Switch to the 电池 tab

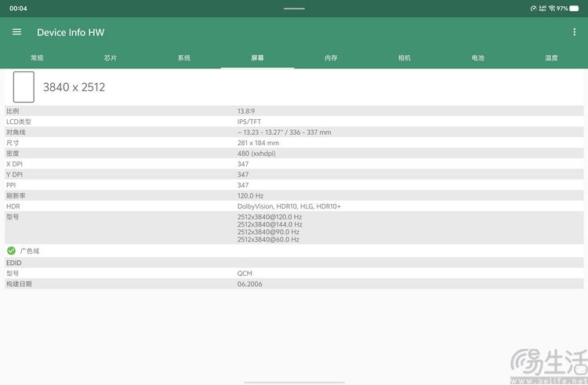[477, 58]
